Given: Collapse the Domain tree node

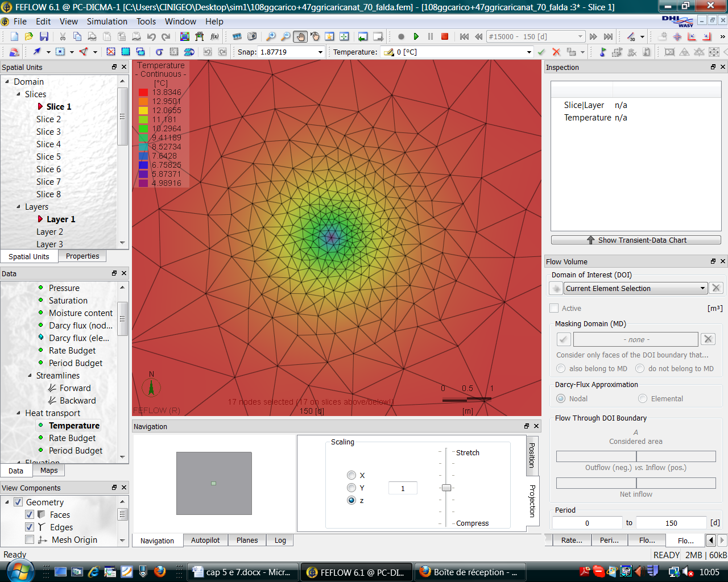Looking at the screenshot, I should click(7, 81).
